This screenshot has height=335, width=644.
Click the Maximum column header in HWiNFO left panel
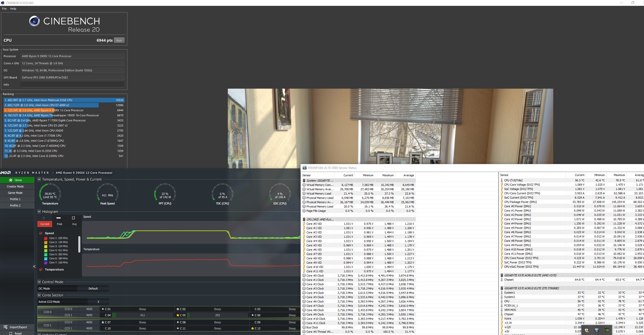pyautogui.click(x=385, y=175)
